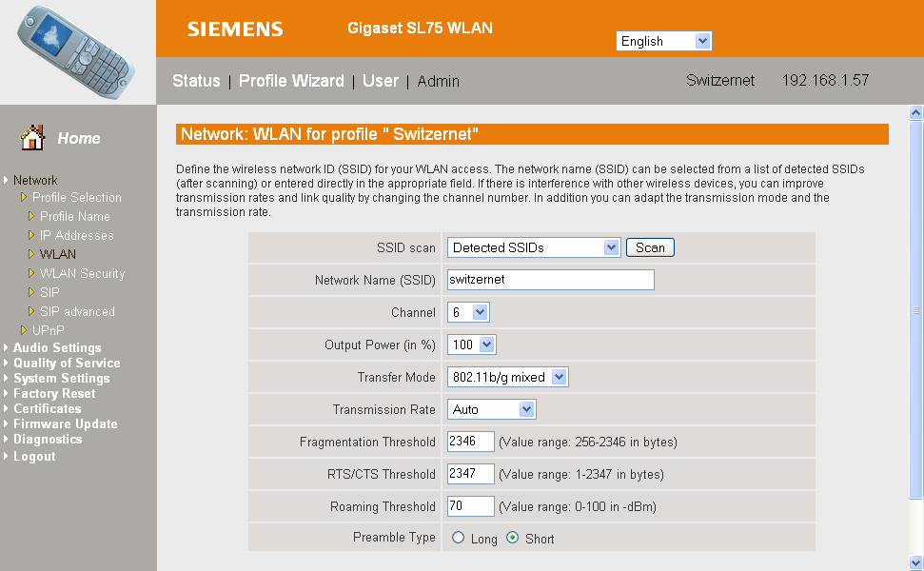Screen dimensions: 924x571
Task: Open the English language dropdown
Action: (663, 41)
